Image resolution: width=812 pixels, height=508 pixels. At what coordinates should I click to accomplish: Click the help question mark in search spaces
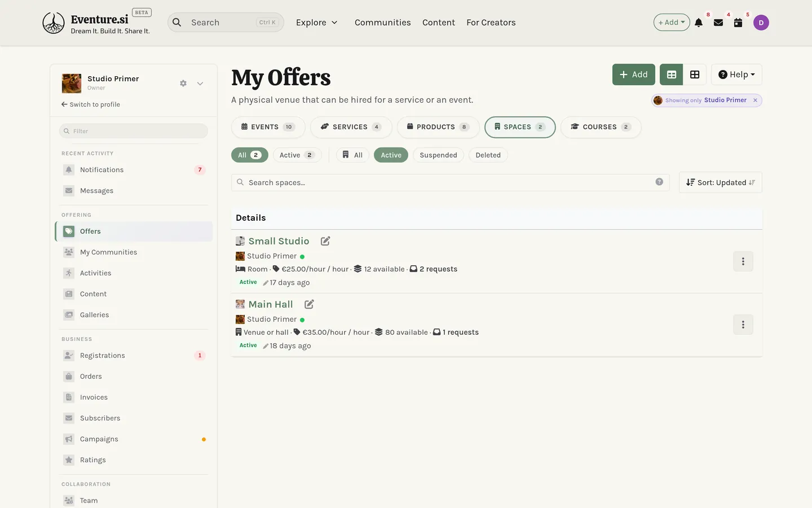tap(659, 182)
